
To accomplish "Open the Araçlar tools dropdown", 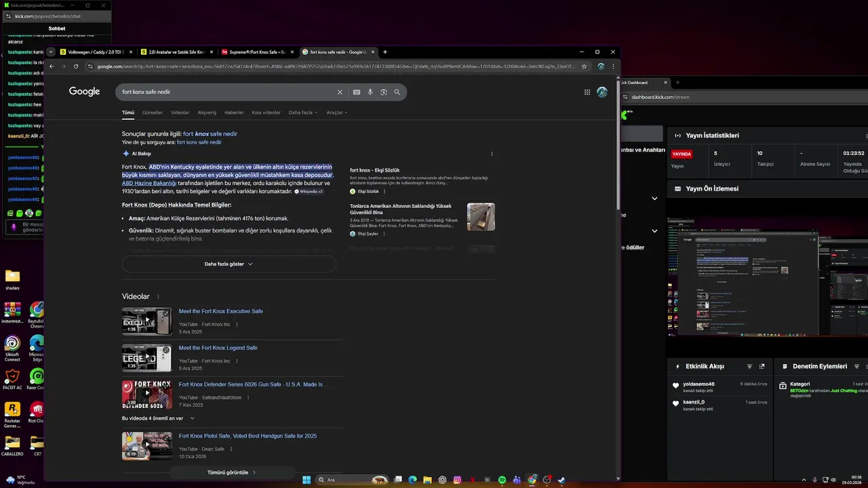I will tap(336, 113).
